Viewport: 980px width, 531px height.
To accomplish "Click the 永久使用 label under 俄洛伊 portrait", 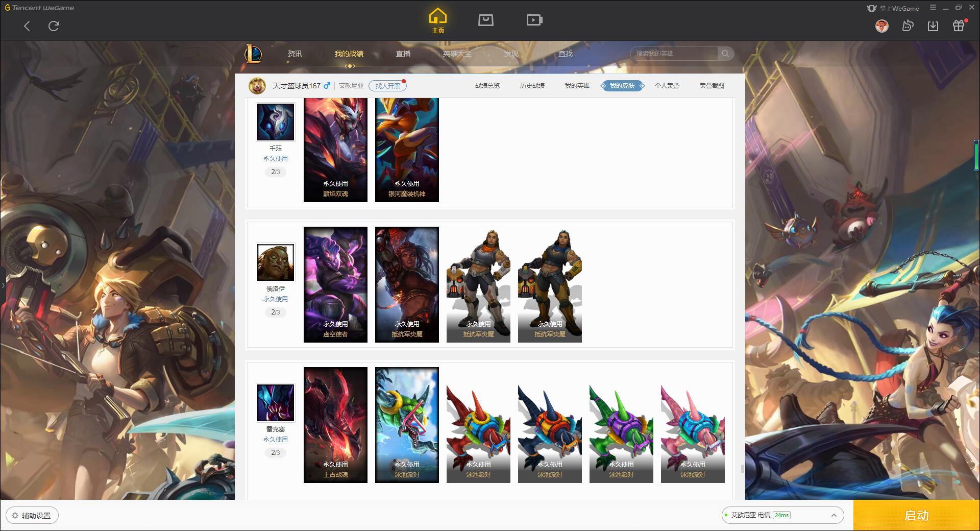I will coord(276,299).
